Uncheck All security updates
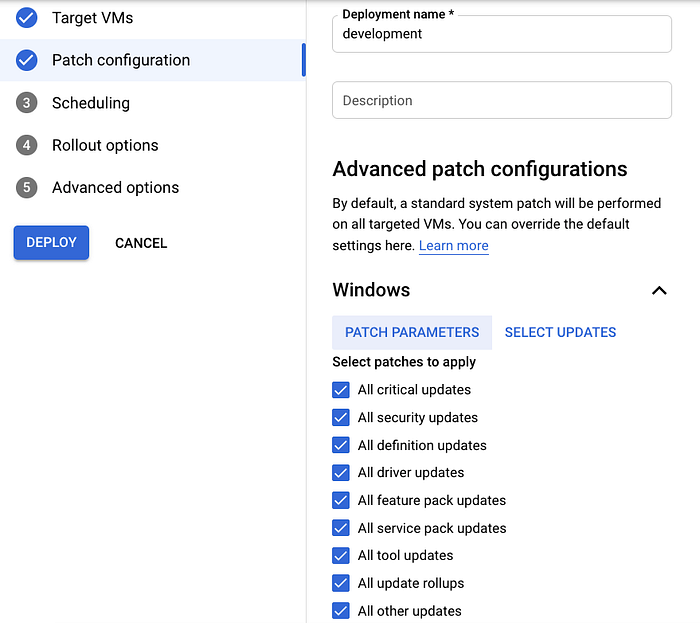Viewport: 700px width, 623px height. point(341,418)
